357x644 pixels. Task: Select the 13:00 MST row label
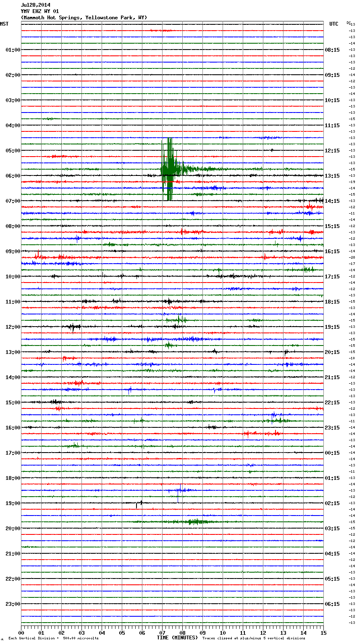click(x=13, y=352)
